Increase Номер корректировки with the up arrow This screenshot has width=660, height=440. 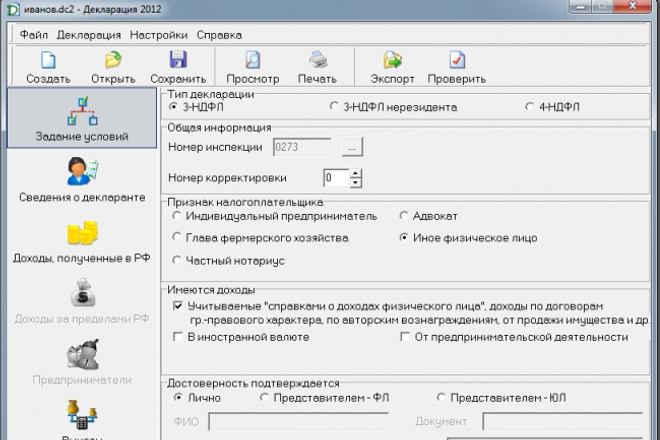356,173
